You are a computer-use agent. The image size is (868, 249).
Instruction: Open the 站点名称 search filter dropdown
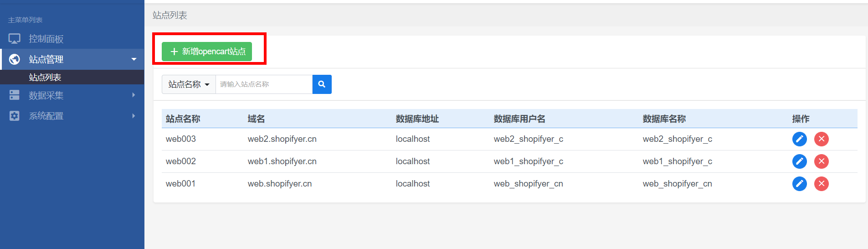(x=189, y=84)
